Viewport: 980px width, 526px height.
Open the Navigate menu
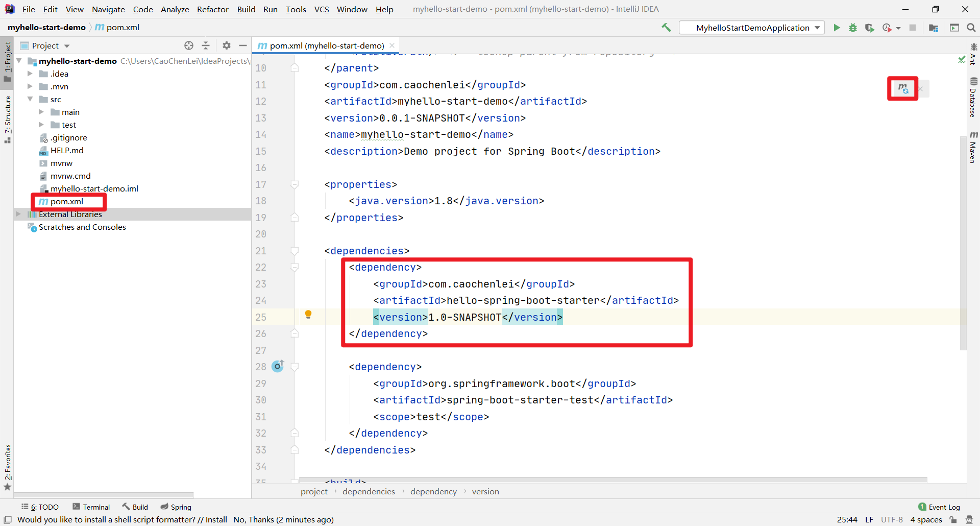coord(108,9)
